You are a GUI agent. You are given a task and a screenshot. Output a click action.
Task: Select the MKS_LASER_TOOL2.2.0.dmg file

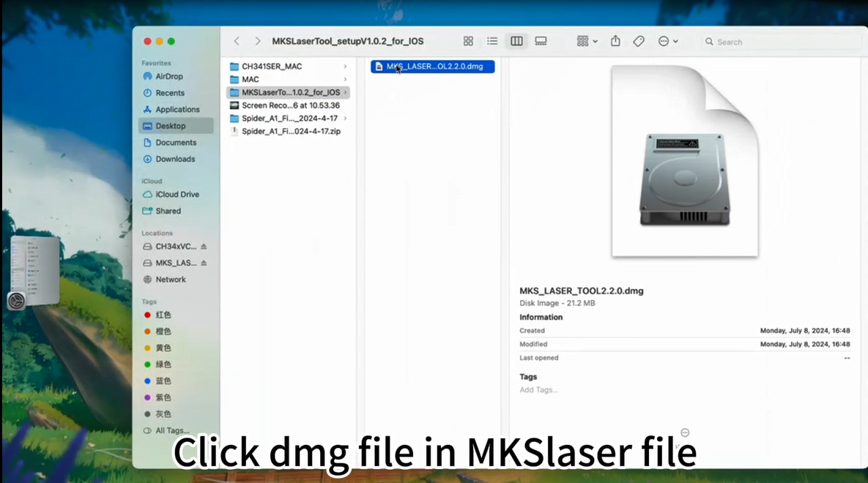click(x=433, y=67)
